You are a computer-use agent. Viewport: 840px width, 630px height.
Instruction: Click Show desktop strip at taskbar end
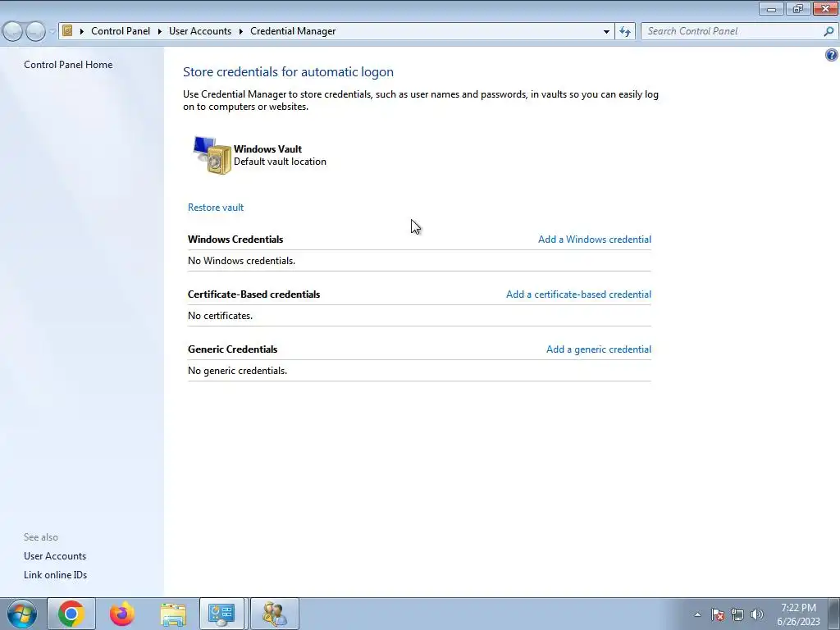click(834, 614)
